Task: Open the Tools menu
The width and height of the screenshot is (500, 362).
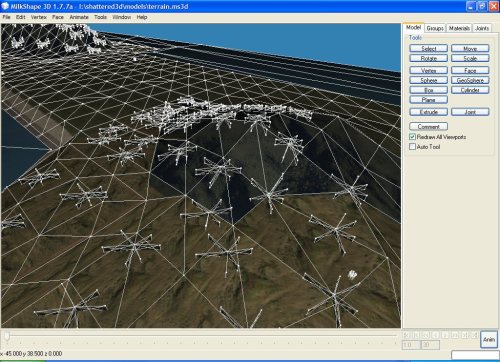Action: (100, 17)
